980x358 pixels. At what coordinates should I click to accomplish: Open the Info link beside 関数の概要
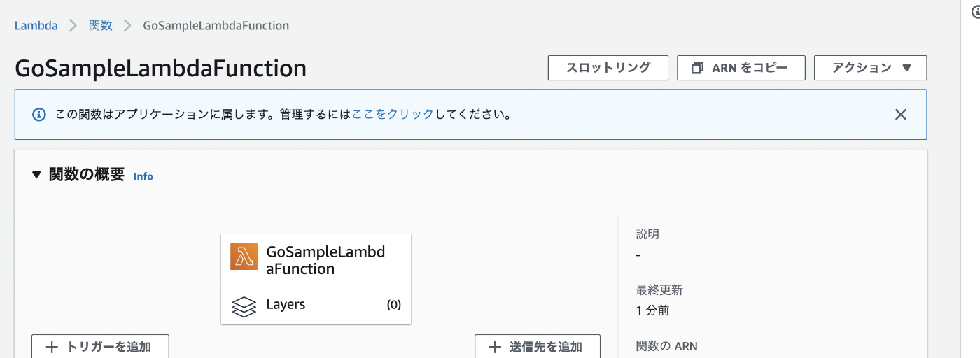pos(143,176)
